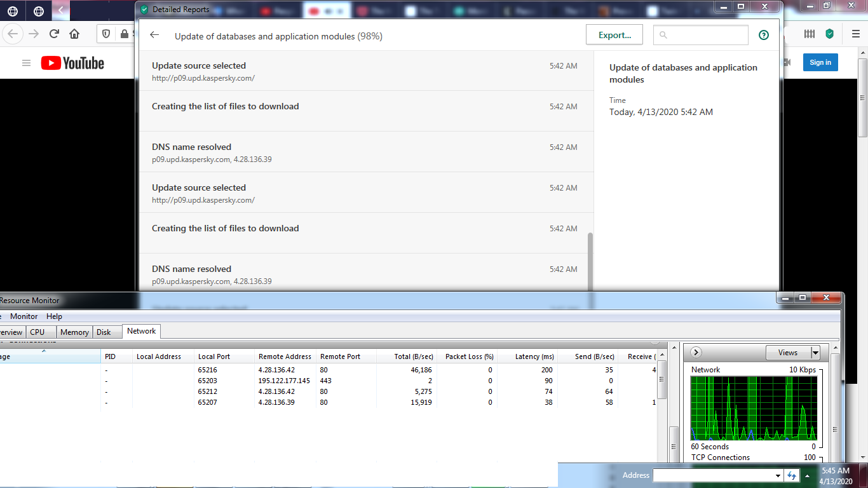Show hidden system tray icons

tap(808, 475)
